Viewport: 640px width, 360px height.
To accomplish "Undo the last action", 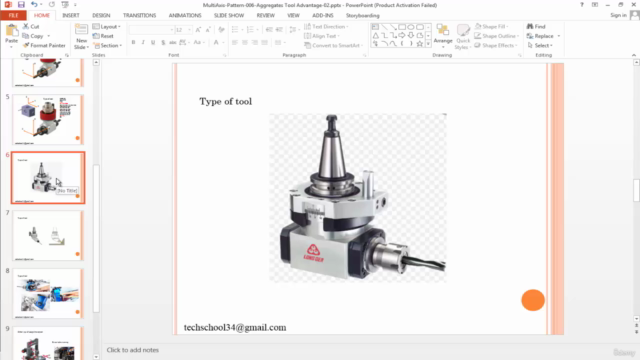I will [34, 5].
